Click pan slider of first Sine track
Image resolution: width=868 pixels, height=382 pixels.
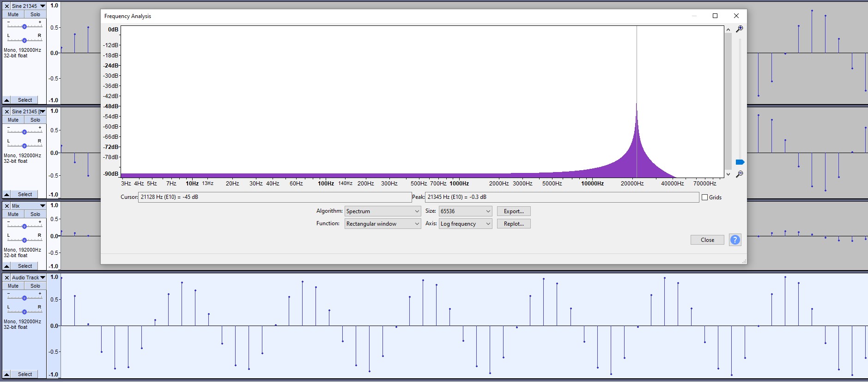tap(24, 40)
